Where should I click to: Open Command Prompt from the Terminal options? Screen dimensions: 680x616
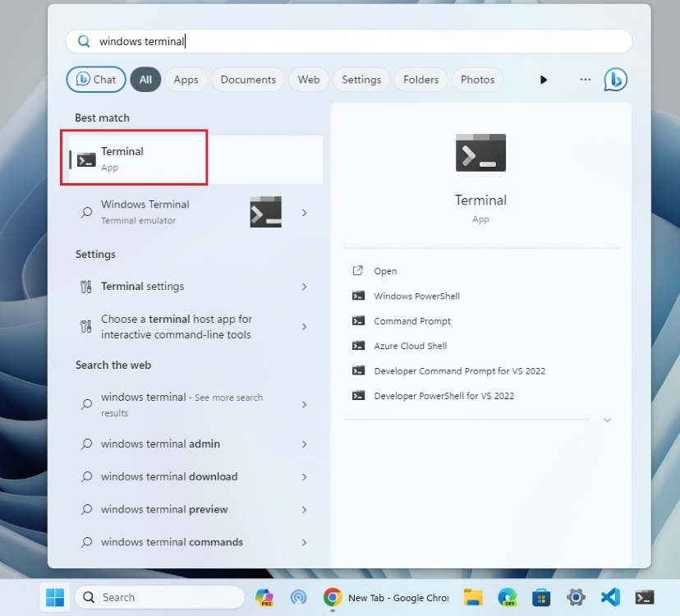point(411,321)
